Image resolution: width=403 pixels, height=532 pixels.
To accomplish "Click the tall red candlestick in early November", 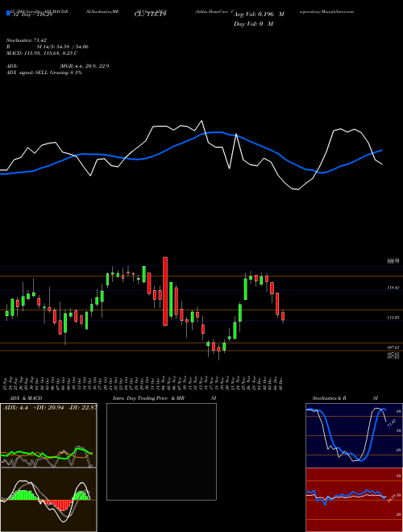I will (x=165, y=292).
